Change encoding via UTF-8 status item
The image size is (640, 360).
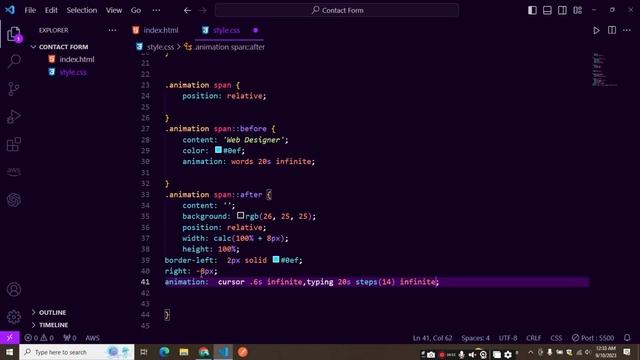click(x=508, y=338)
